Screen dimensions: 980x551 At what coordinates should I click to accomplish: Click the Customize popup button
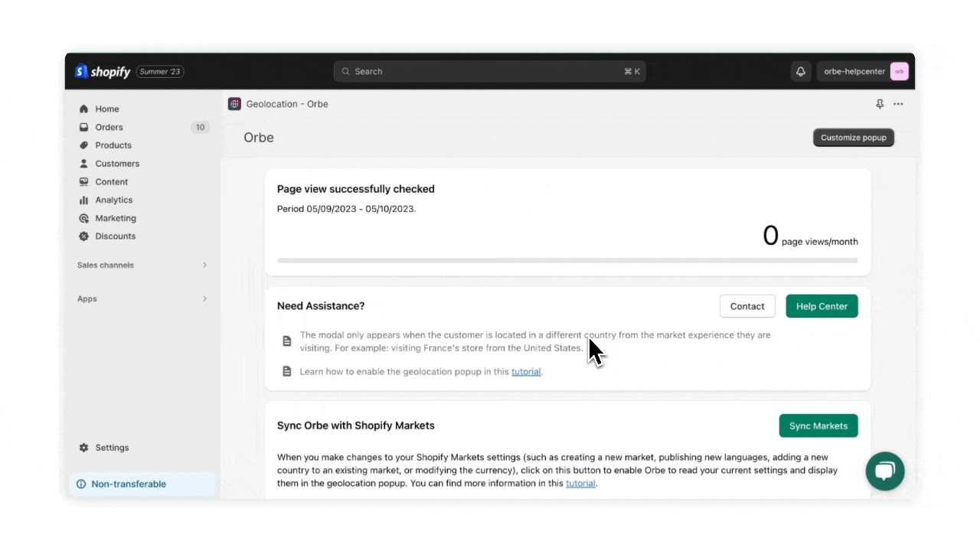click(x=853, y=138)
